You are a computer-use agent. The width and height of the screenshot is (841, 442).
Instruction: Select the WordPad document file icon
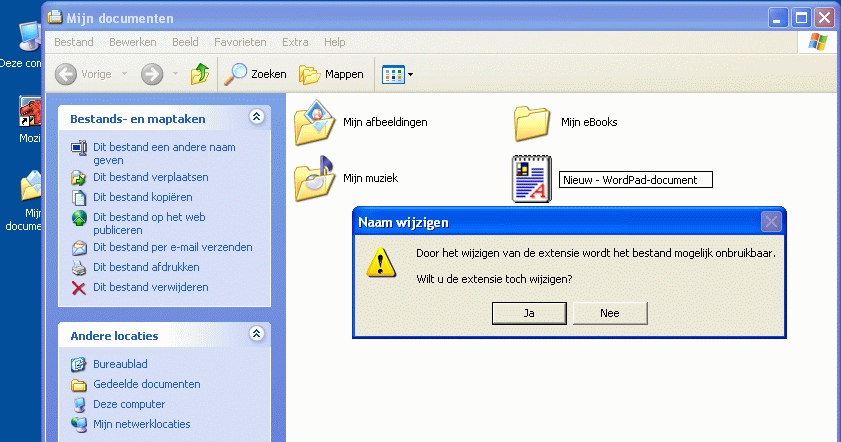tap(532, 179)
